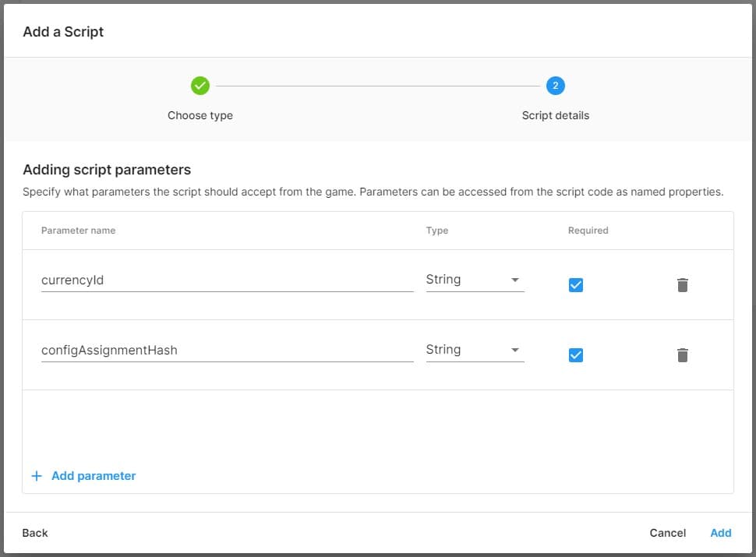Click the Parameter name column header

(x=78, y=230)
